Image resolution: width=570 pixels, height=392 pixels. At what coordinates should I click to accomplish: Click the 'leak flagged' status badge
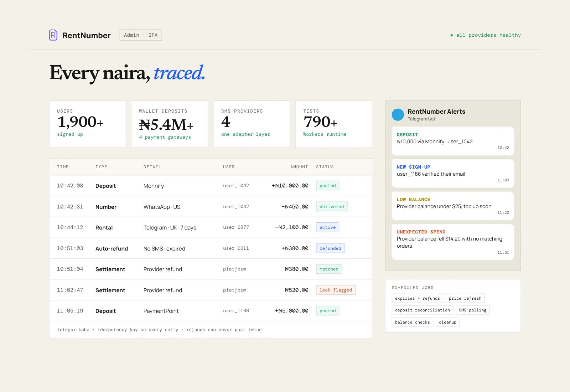336,290
